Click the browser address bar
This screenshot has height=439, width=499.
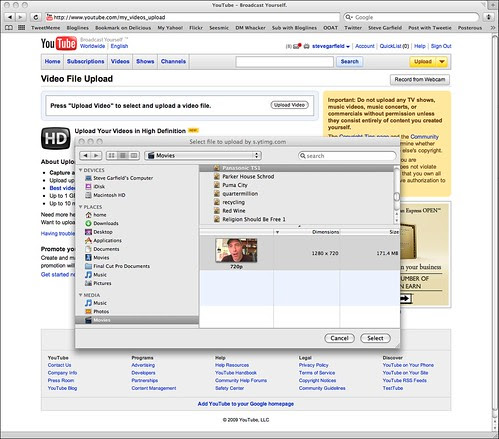[x=192, y=17]
